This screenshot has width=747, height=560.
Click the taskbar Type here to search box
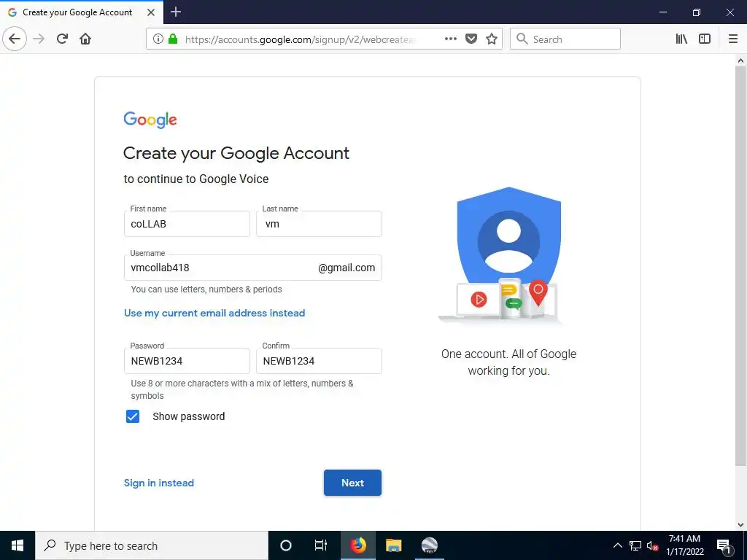152,545
